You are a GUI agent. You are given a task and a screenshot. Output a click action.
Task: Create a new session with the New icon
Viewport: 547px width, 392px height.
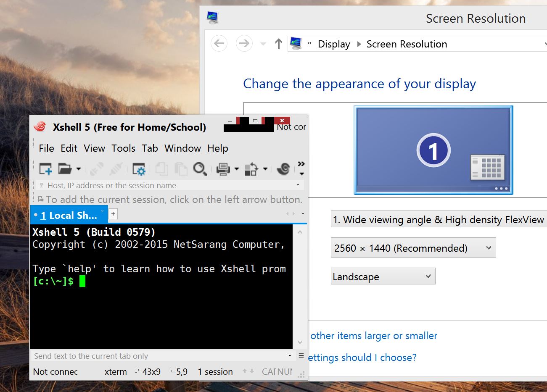click(x=45, y=168)
